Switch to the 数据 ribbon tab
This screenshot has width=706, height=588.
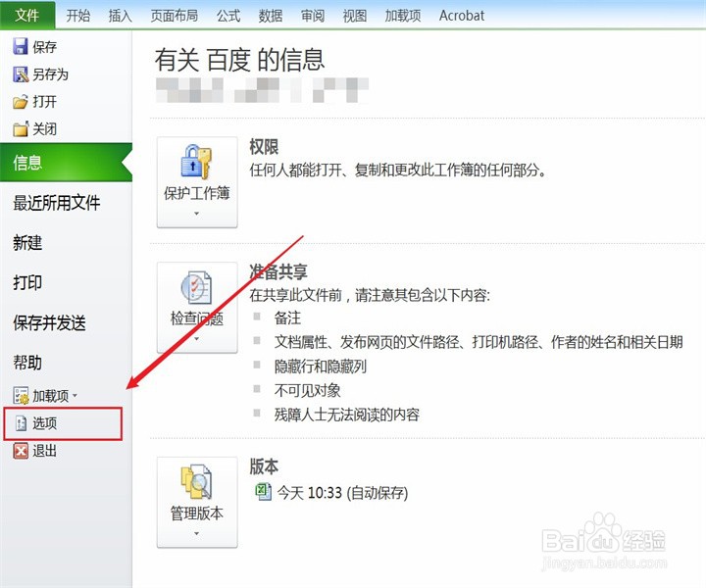coord(271,16)
